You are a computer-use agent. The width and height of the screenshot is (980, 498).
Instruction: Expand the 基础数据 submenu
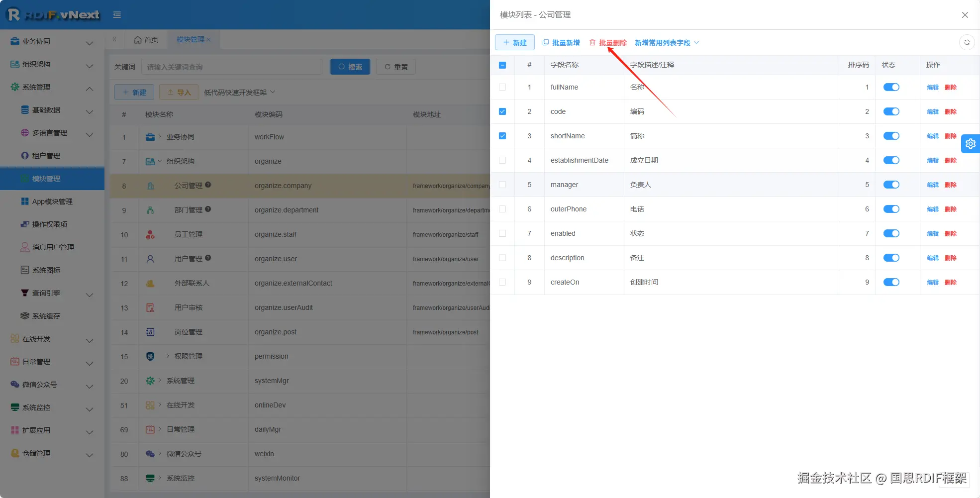coord(52,110)
